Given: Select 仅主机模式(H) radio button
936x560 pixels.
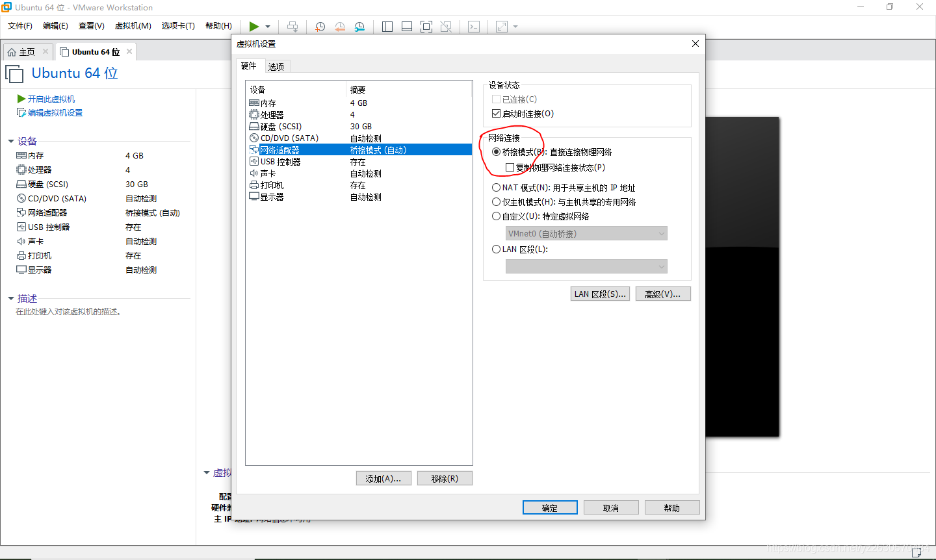Looking at the screenshot, I should tap(497, 202).
